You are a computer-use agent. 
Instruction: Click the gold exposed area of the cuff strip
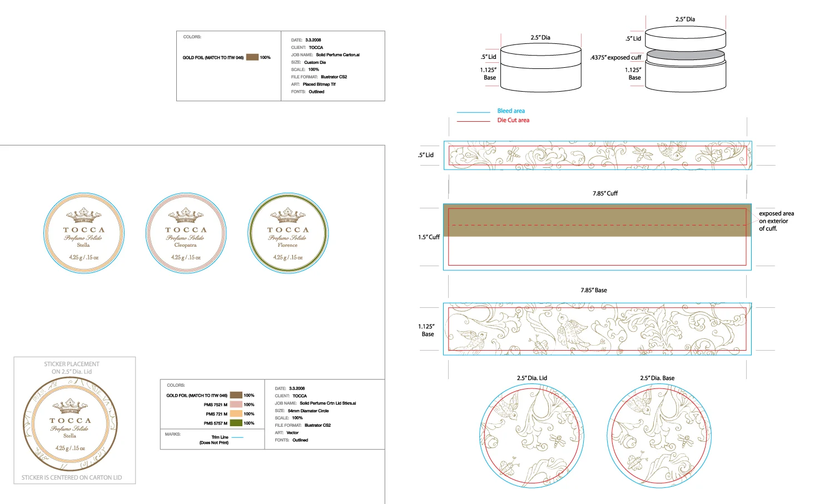(598, 220)
